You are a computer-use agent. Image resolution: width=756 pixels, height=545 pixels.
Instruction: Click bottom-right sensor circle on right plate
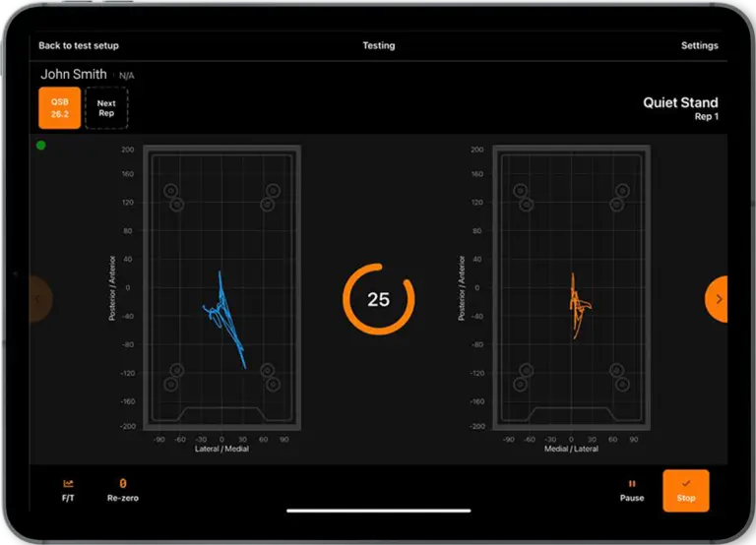622,384
